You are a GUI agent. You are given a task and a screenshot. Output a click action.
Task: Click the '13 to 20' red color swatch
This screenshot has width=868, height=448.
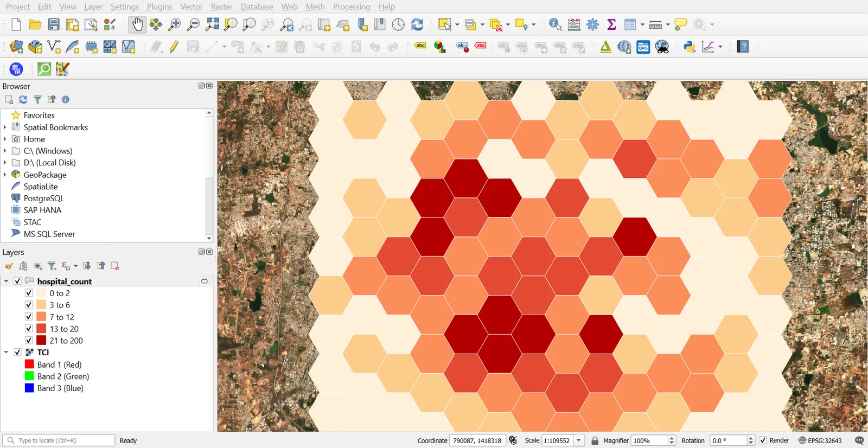41,329
